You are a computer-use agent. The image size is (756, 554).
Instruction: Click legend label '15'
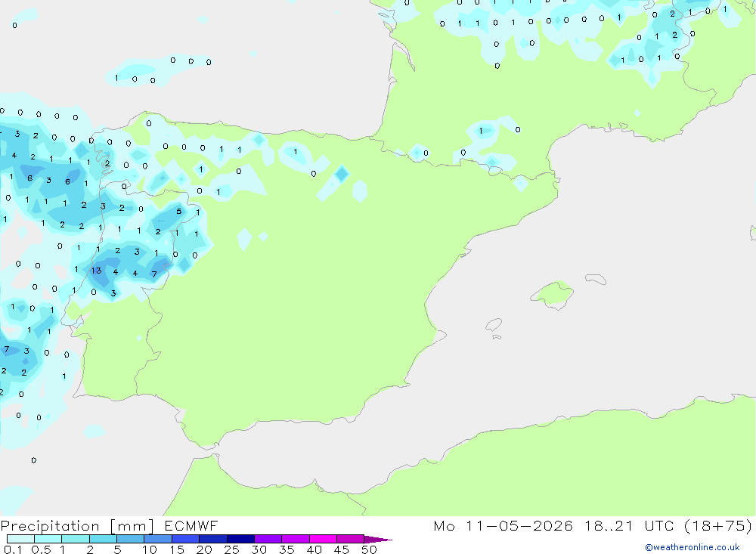[x=177, y=549]
